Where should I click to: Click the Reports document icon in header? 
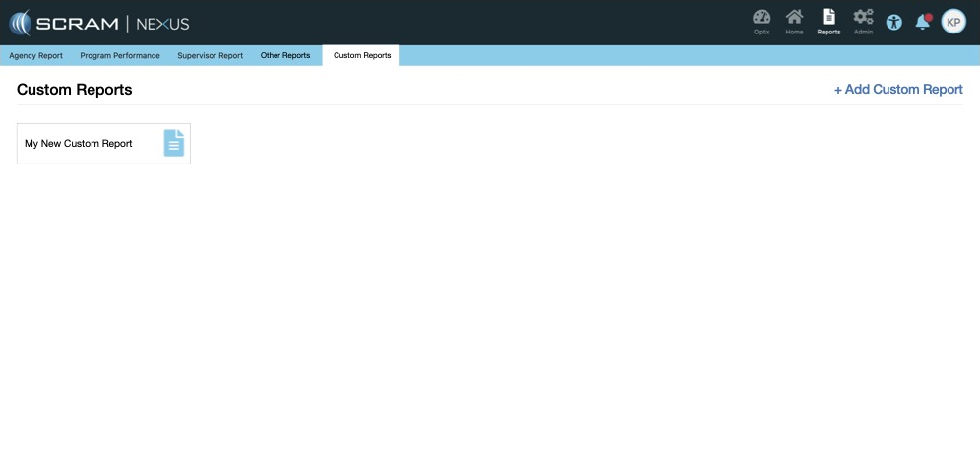click(x=828, y=17)
